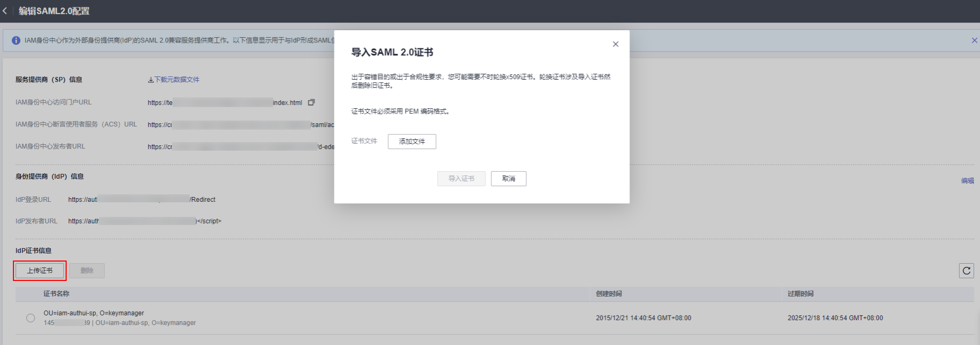The height and width of the screenshot is (345, 980).
Task: Click the certificate name OU=iam-authui-sp, O=keymanager
Action: (94, 313)
